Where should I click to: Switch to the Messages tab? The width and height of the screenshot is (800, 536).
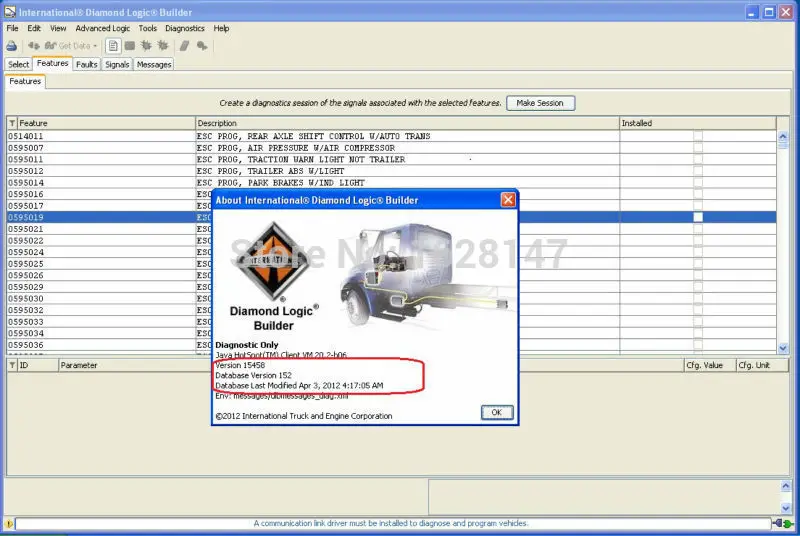tap(154, 64)
